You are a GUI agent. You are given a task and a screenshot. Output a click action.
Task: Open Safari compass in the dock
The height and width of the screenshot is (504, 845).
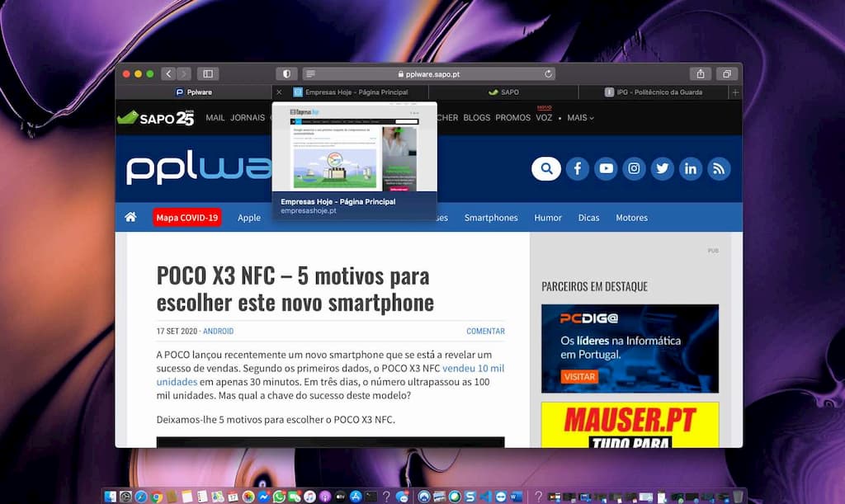click(141, 497)
